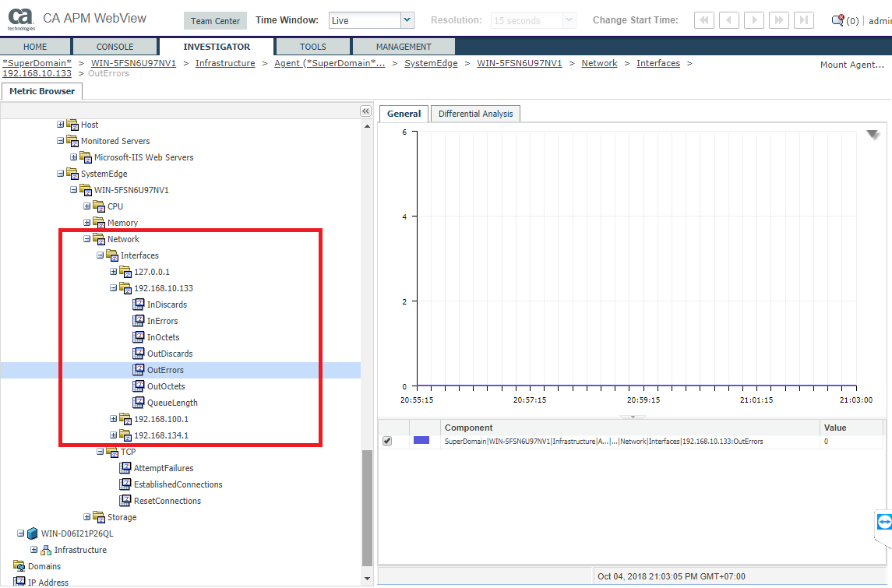The height and width of the screenshot is (588, 892).
Task: Select the Metric Browser tab
Action: (42, 91)
